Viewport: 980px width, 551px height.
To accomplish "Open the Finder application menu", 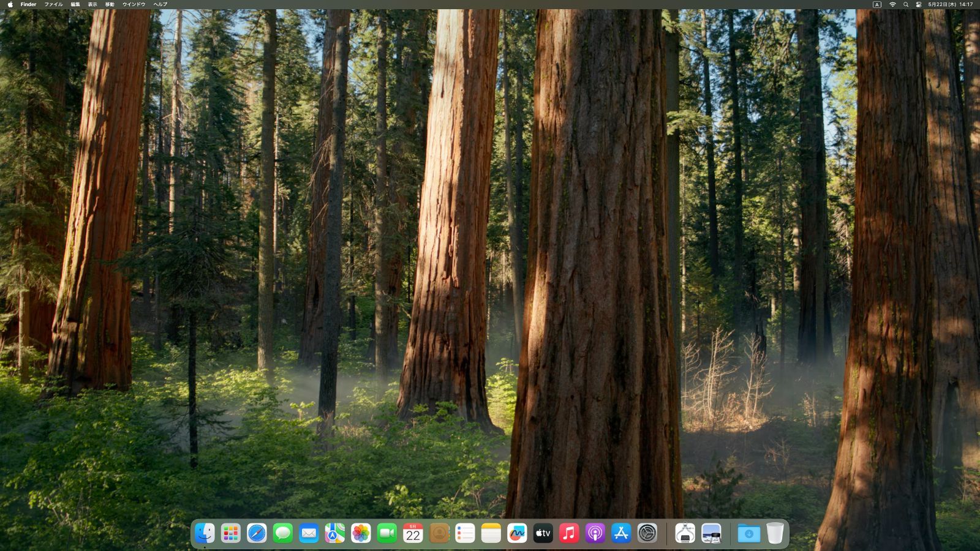I will point(28,4).
